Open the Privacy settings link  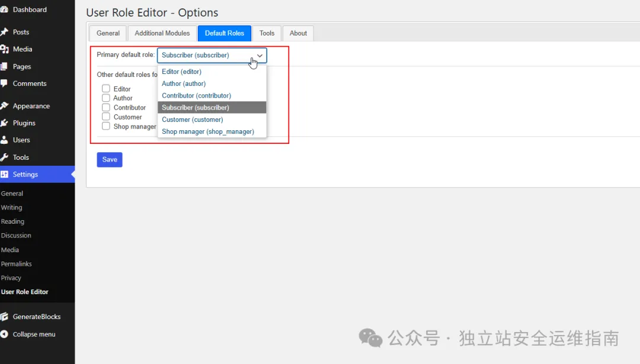click(11, 278)
